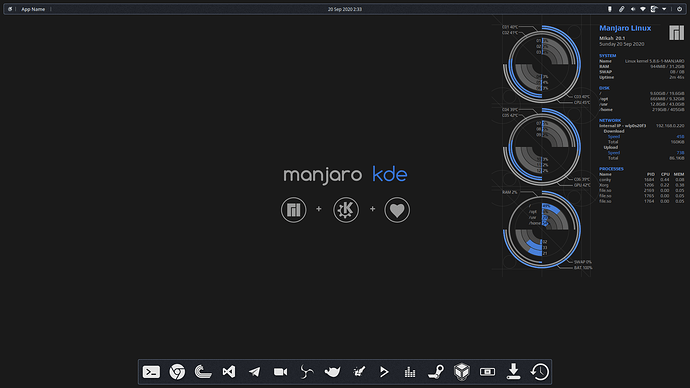The image size is (690, 388).
Task: Launch Steam from the dock
Action: click(x=436, y=372)
